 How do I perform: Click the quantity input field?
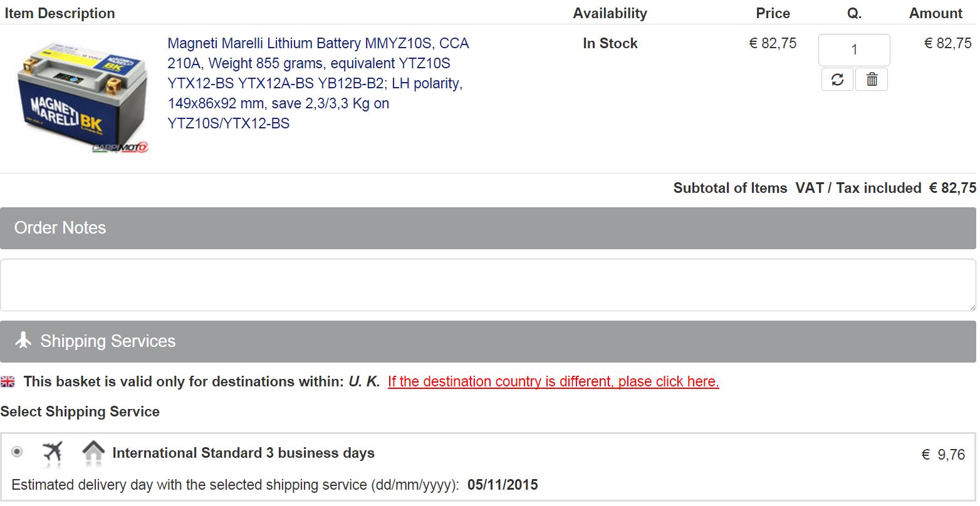pos(853,50)
